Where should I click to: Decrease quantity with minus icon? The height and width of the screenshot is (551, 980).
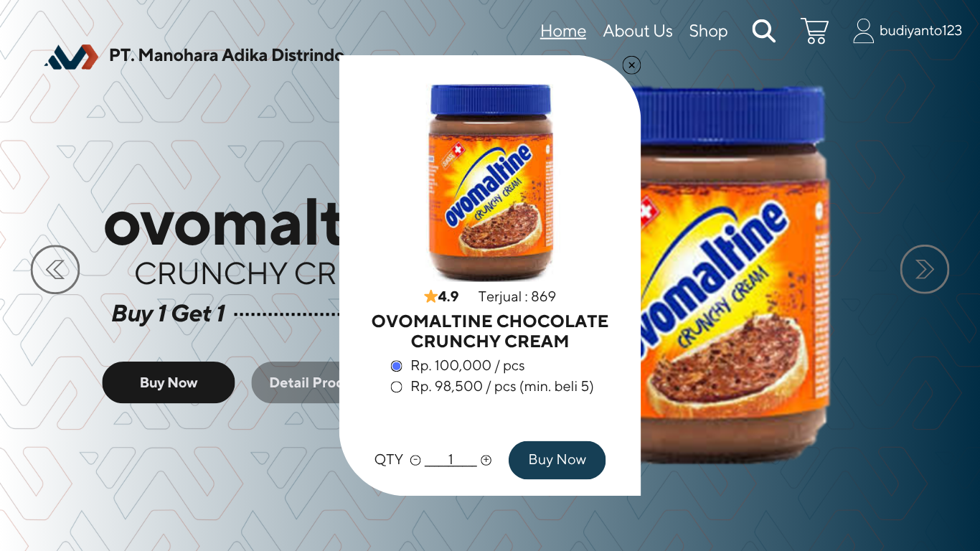pos(415,460)
